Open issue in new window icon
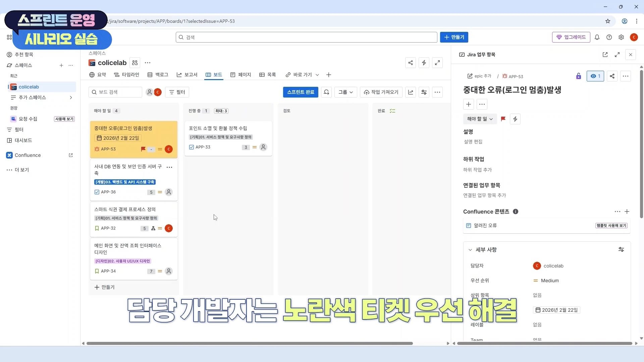 pos(605,55)
